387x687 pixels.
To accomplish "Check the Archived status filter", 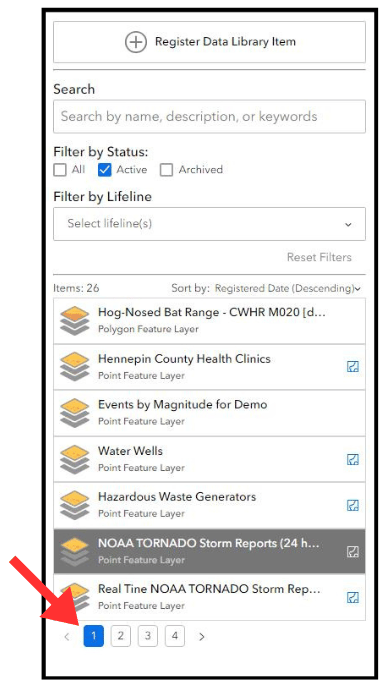I will (x=167, y=170).
